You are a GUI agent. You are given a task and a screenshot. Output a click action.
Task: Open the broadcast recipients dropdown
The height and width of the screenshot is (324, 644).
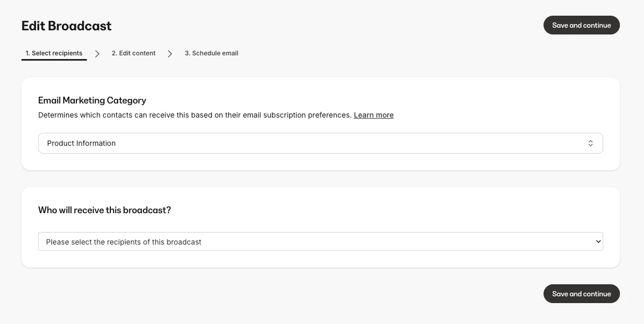tap(320, 241)
